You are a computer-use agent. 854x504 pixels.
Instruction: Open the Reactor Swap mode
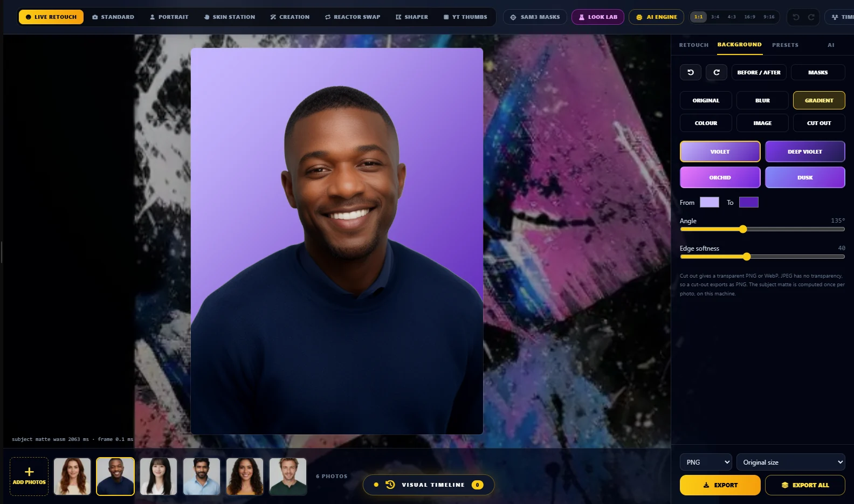tap(353, 17)
